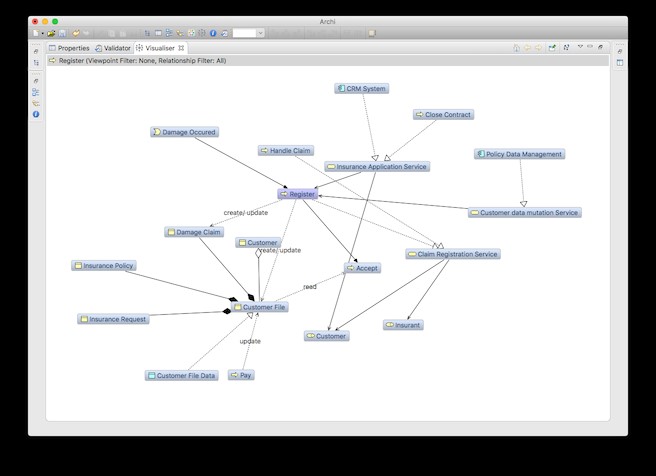Maximize the Visualiser panel
Viewport: 656px width, 476px height.
pos(600,47)
